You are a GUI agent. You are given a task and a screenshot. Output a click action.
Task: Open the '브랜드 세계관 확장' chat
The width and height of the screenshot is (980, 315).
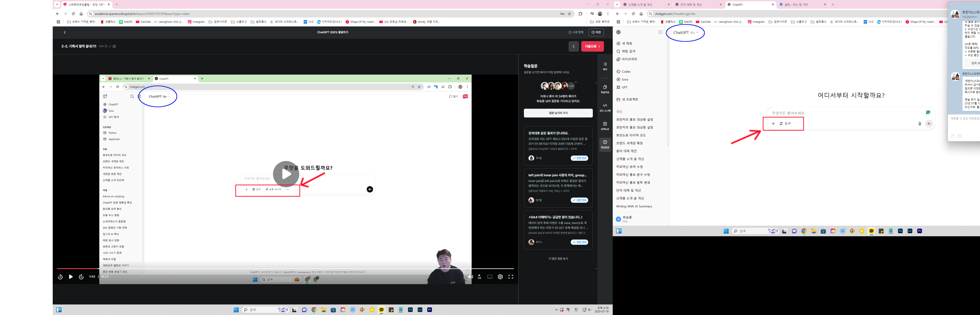point(630,143)
